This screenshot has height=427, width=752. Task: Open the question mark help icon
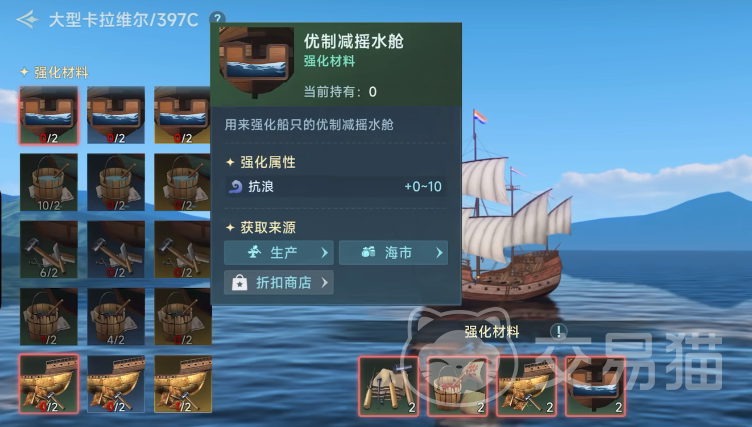point(217,18)
